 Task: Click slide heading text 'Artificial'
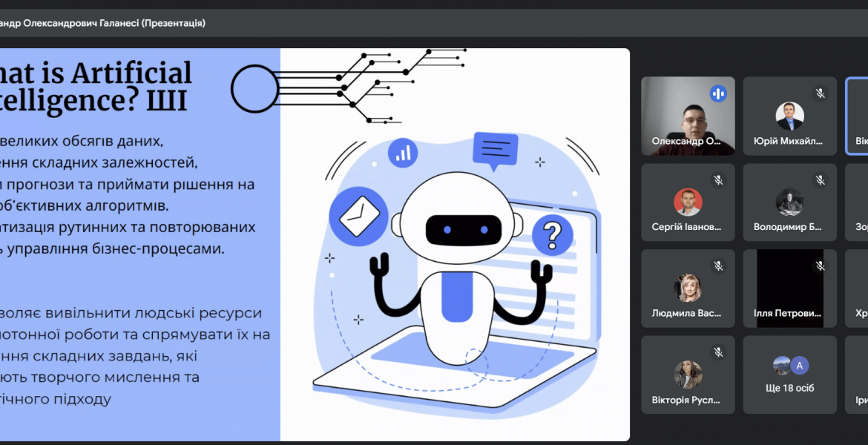(131, 73)
